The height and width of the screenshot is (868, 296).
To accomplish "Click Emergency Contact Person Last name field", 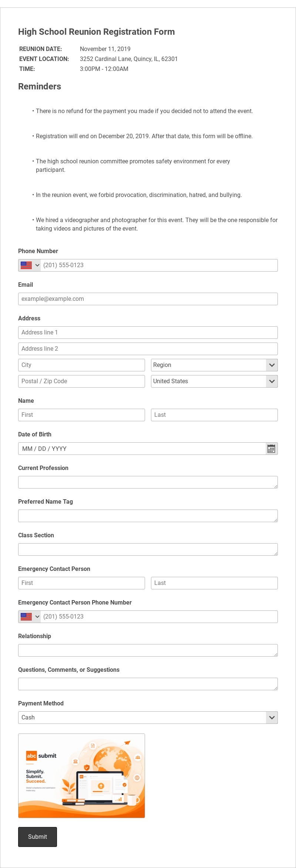I will point(214,583).
